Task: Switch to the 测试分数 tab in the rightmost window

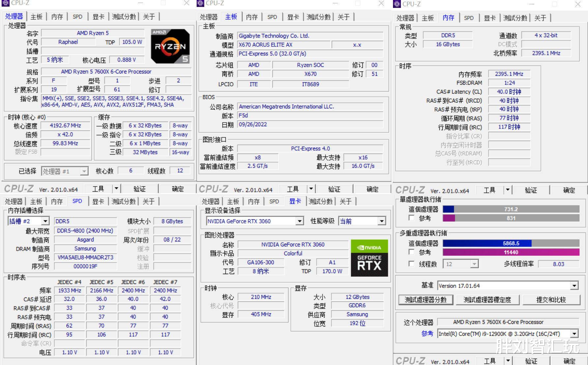Action: pos(516,18)
